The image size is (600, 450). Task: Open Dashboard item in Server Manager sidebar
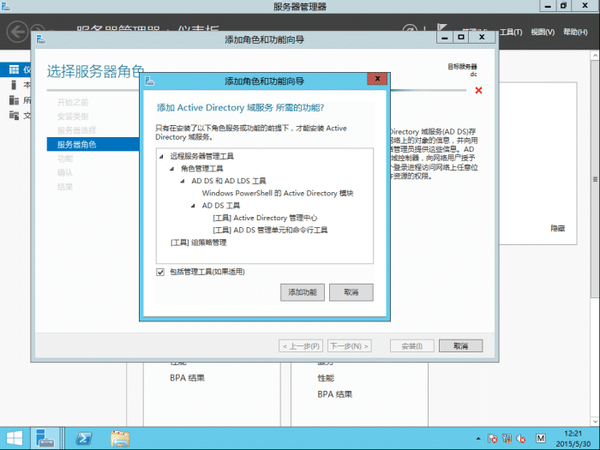click(x=15, y=70)
